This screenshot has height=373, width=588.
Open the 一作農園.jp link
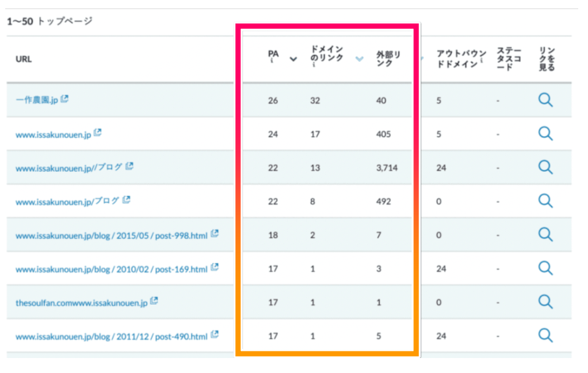[36, 100]
